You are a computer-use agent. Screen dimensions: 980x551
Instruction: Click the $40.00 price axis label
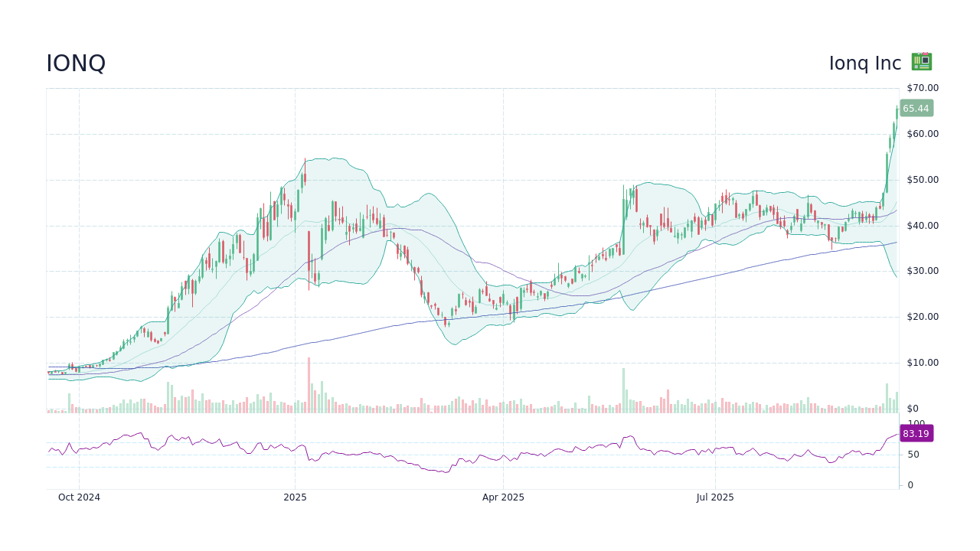click(x=923, y=226)
